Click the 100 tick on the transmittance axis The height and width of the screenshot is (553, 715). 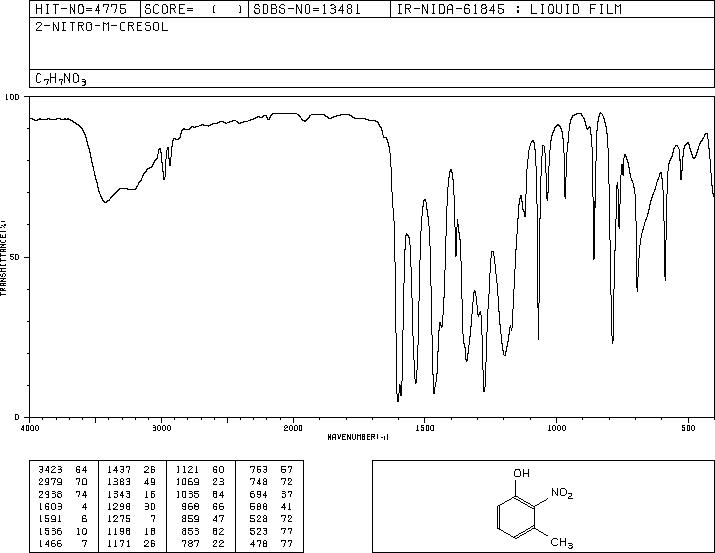[x=12, y=97]
